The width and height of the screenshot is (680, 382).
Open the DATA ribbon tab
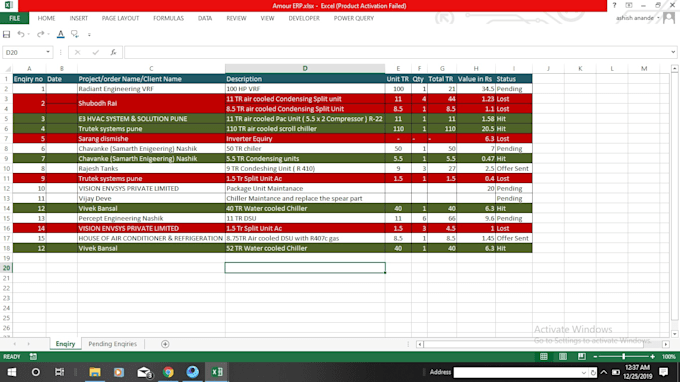[x=205, y=18]
